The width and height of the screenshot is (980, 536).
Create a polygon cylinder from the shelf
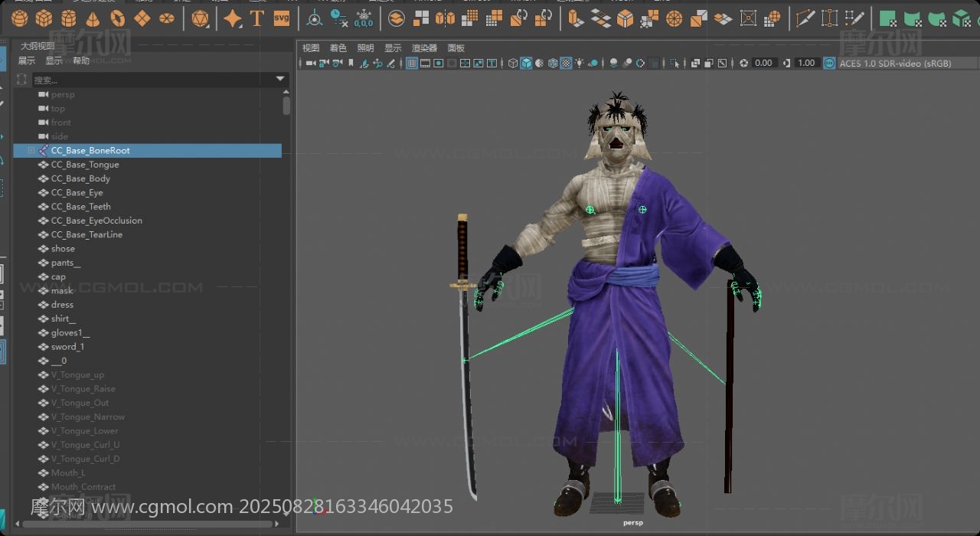(69, 18)
